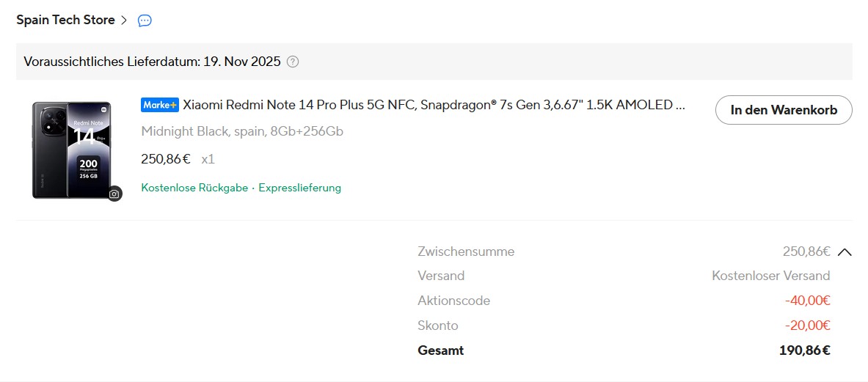Open the Xiaomi Redmi Note 14 product title

pyautogui.click(x=434, y=105)
